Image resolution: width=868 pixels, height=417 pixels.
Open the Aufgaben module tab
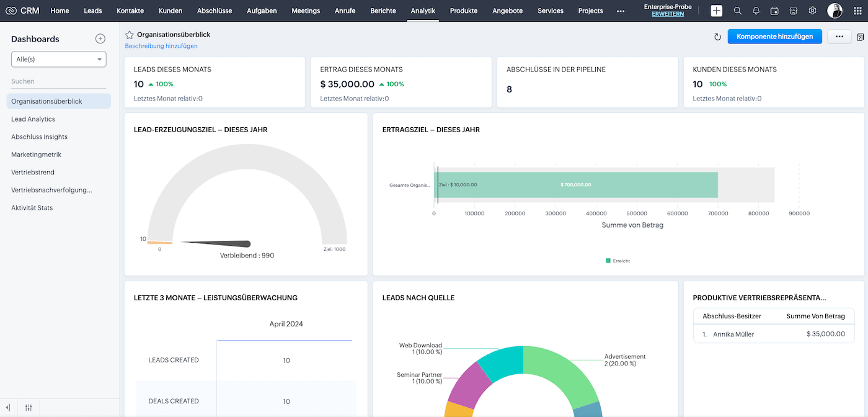coord(262,11)
